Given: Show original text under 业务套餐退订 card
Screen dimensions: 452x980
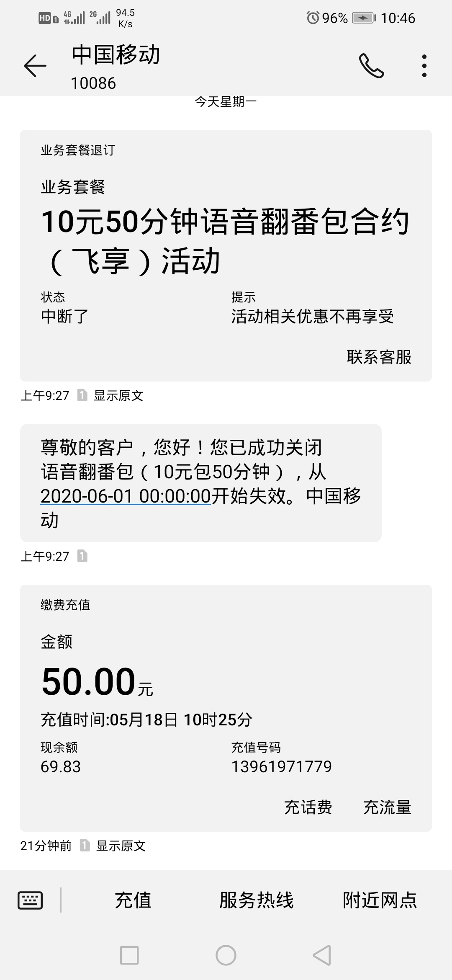Looking at the screenshot, I should [x=118, y=395].
